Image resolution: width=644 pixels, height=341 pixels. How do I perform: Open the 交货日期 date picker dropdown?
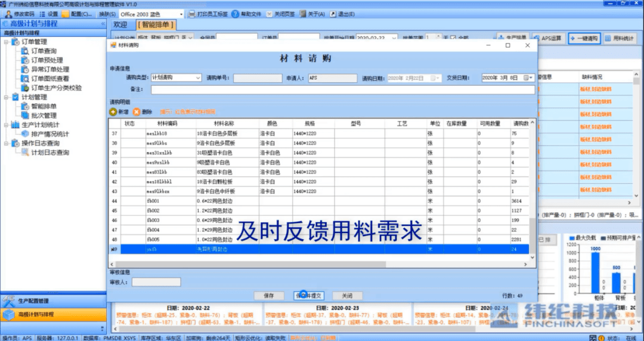click(531, 77)
